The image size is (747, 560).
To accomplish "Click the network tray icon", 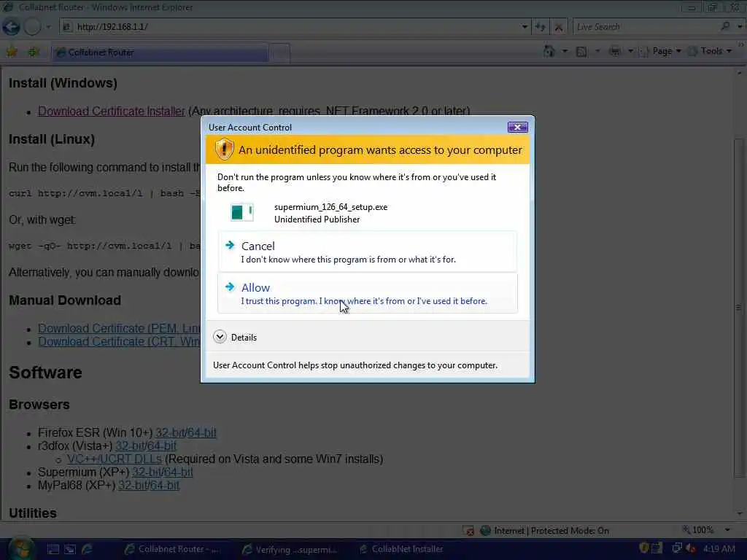I will 676,548.
